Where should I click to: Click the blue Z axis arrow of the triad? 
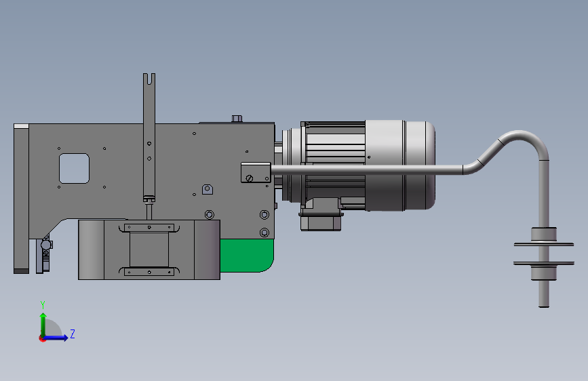click(x=56, y=338)
